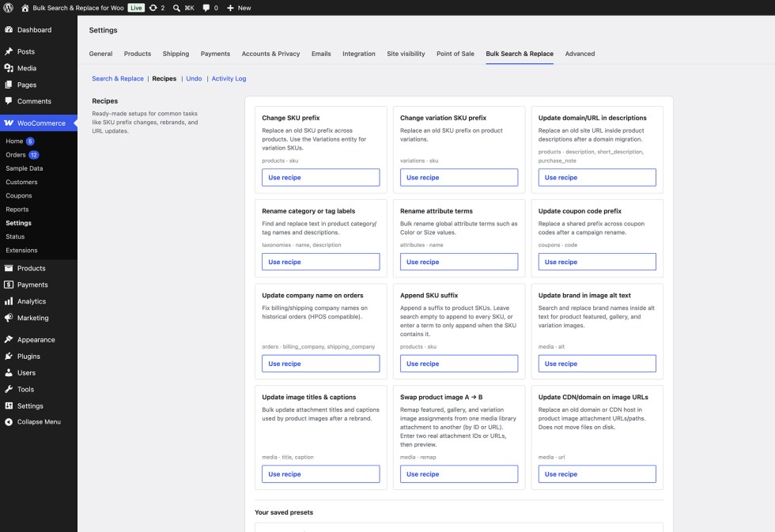Use recipe for Update domain/URL in descriptions
This screenshot has height=532, width=775.
coord(597,177)
